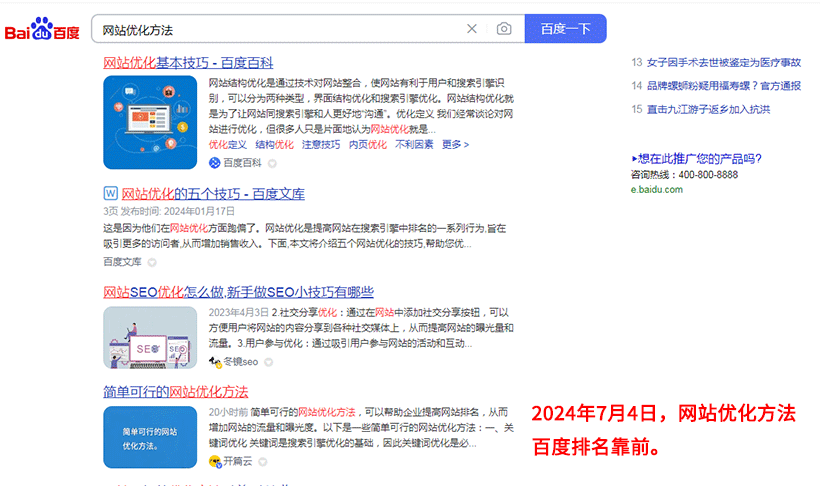The width and height of the screenshot is (820, 486).
Task: Open 网站优化基本技巧 - 百度百科 result
Action: (x=188, y=62)
